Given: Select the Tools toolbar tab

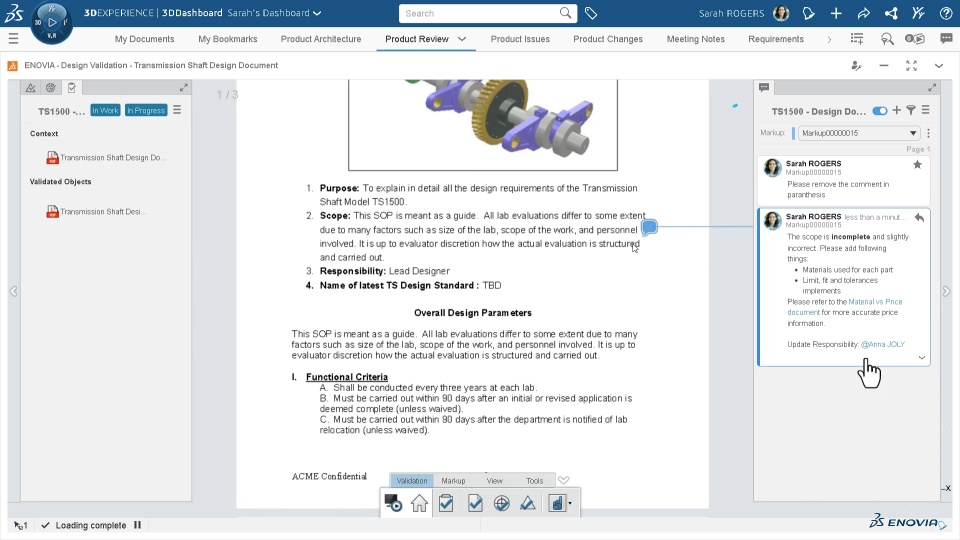Looking at the screenshot, I should click(534, 481).
